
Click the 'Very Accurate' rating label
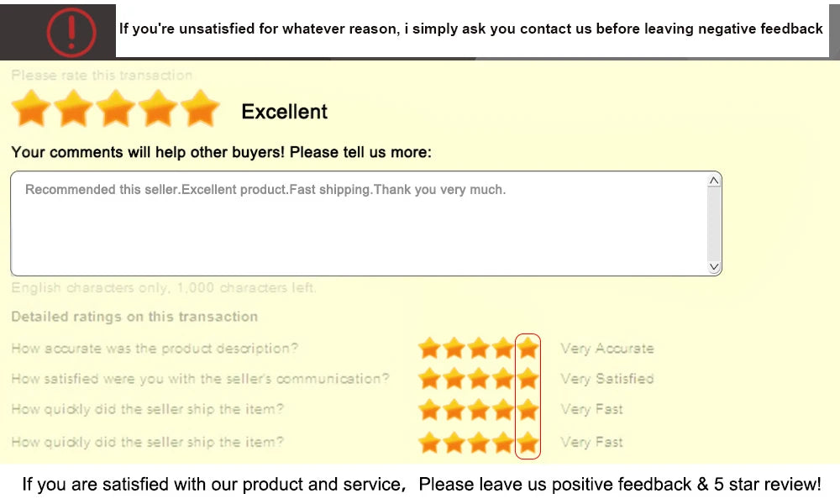[x=606, y=349]
